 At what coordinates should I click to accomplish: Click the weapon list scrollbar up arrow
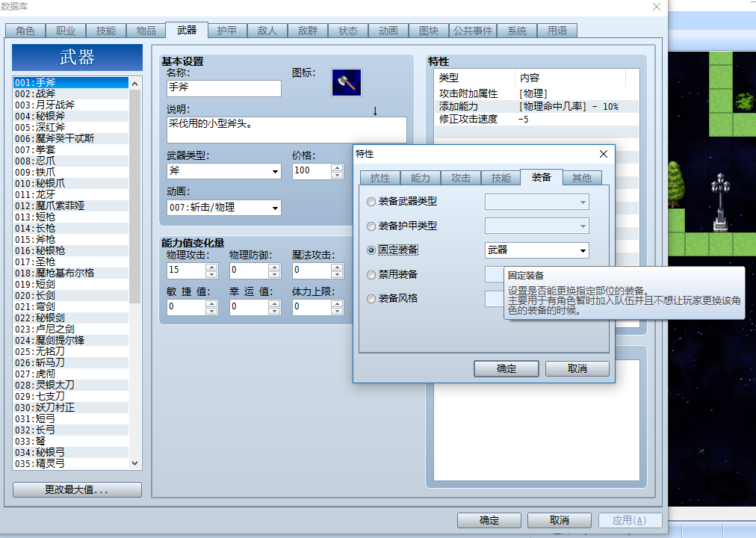134,84
